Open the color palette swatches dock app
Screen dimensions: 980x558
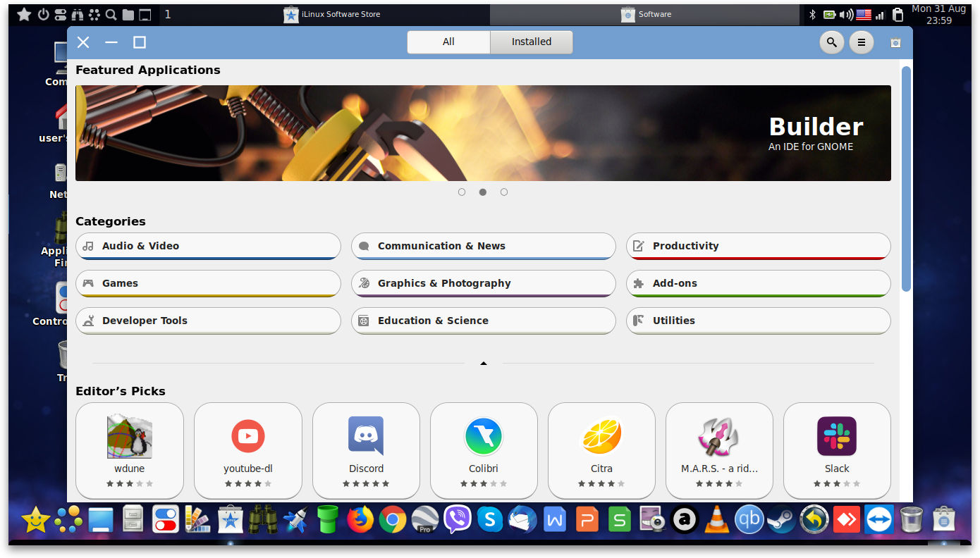point(198,521)
